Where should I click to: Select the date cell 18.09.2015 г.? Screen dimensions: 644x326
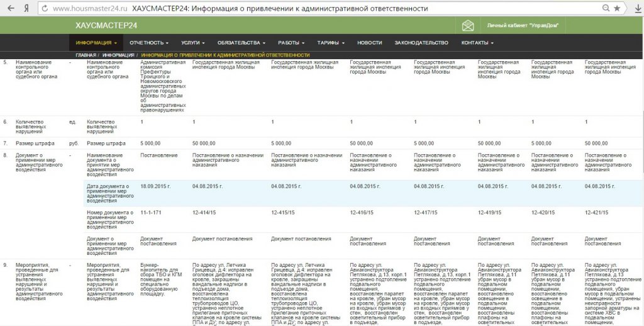(x=155, y=187)
